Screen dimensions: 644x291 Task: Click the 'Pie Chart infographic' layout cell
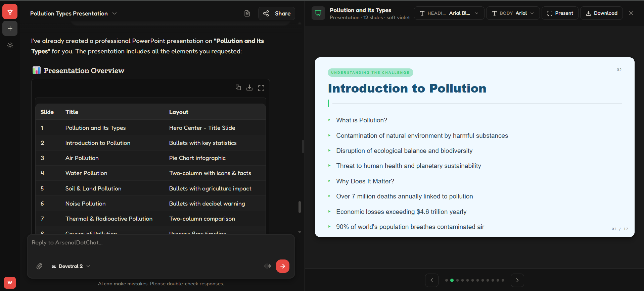click(x=197, y=158)
